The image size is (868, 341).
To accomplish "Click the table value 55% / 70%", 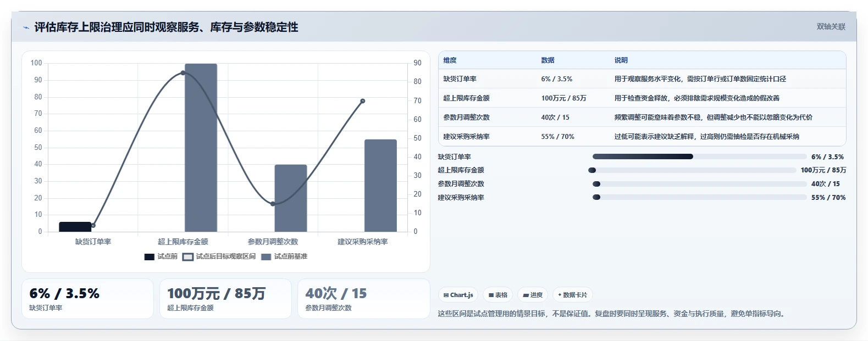I will 558,137.
